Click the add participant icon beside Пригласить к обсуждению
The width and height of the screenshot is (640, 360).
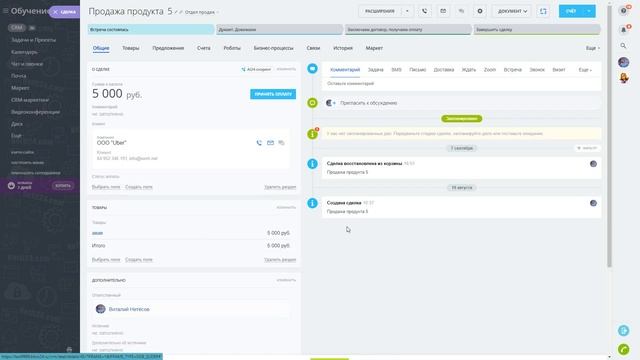tap(331, 103)
